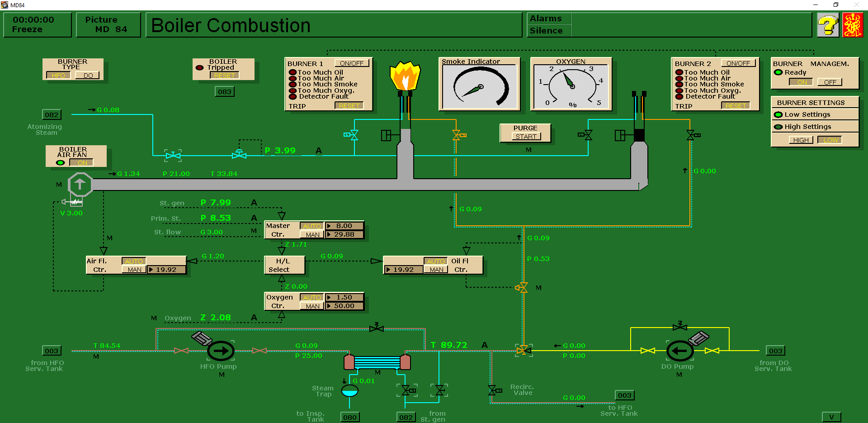Set Master Ctr. to AUTO mode

312,226
